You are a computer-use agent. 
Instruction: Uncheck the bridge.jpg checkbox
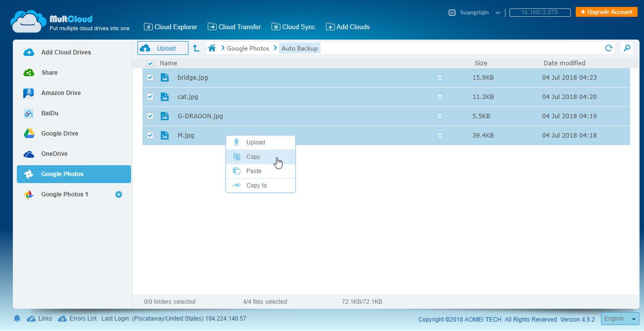150,78
